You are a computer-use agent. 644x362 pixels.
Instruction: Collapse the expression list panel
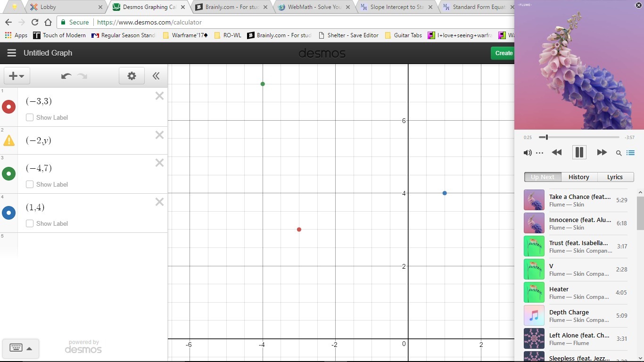click(x=156, y=76)
